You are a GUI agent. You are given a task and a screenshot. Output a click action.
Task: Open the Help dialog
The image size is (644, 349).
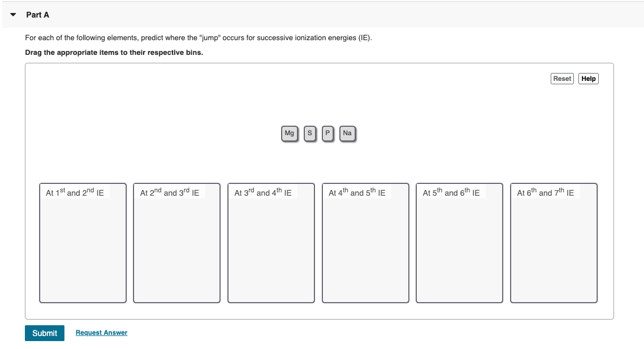coord(588,79)
